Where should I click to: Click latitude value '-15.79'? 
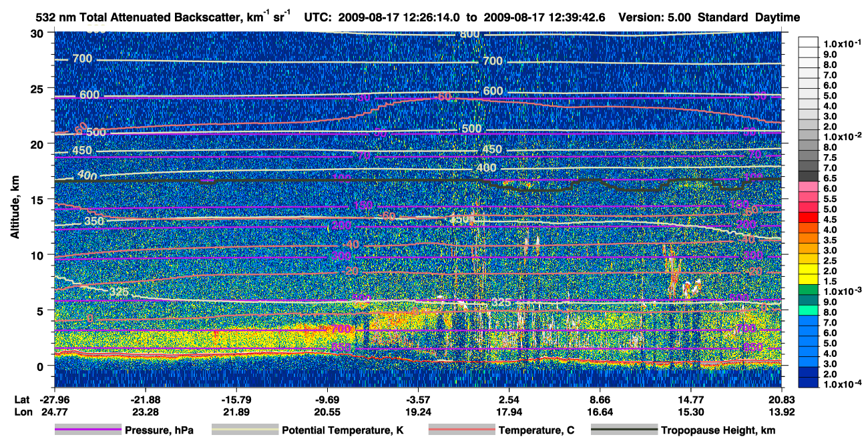236,400
